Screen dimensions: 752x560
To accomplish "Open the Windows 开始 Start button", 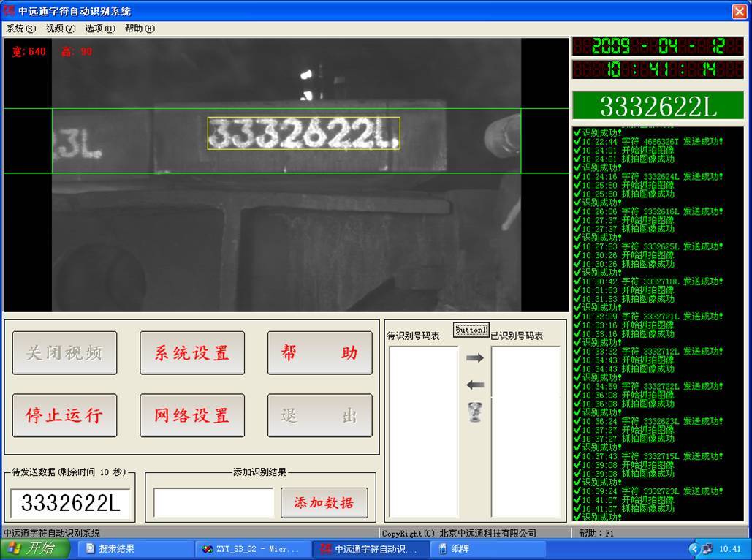I will click(35, 549).
